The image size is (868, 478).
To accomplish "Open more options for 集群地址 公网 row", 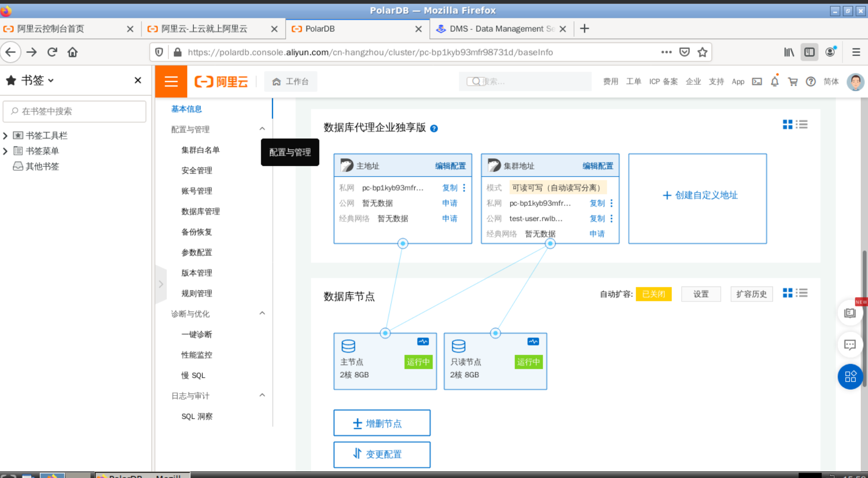I will coord(612,219).
